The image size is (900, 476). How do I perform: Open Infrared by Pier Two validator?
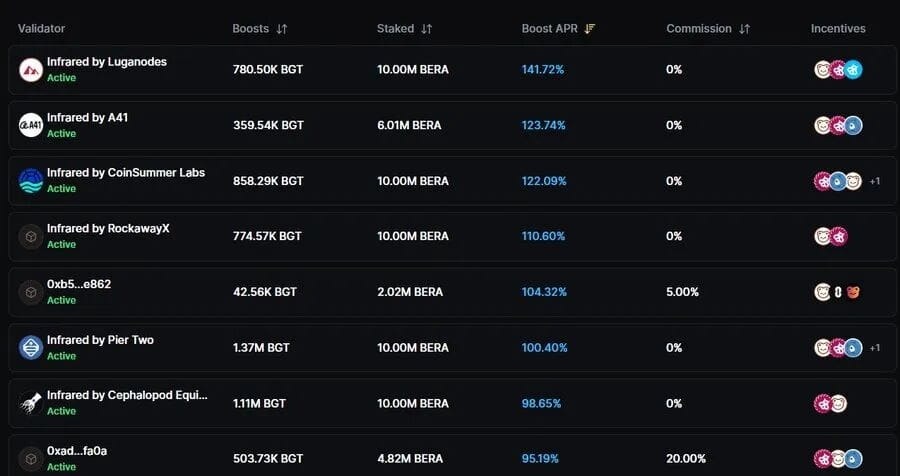click(100, 340)
